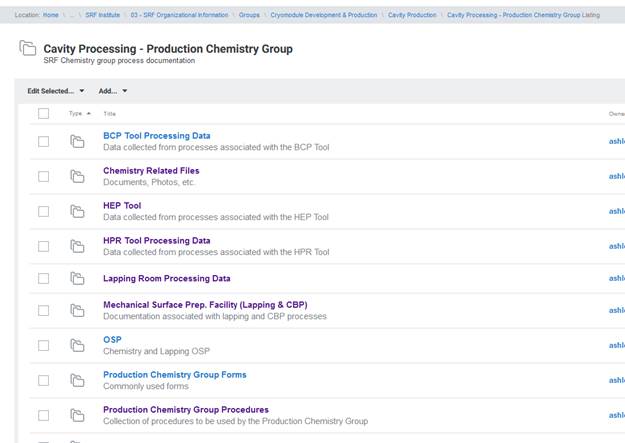This screenshot has width=625, height=443.
Task: Click the large folder icon in page header
Action: pos(26,50)
